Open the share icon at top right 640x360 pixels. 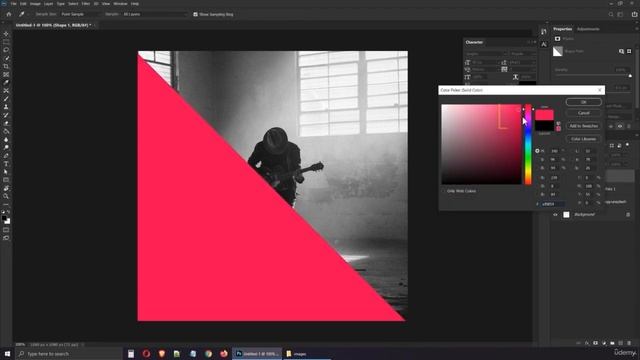pyautogui.click(x=634, y=14)
